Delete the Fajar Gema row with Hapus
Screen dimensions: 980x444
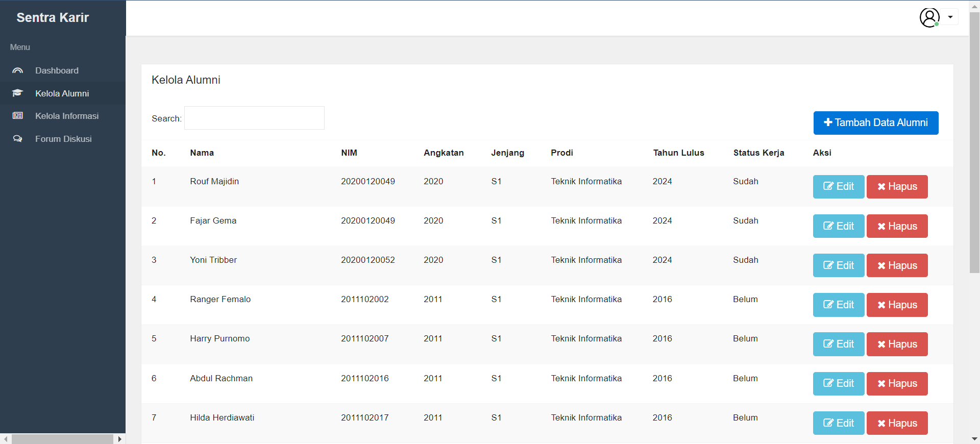pos(897,226)
